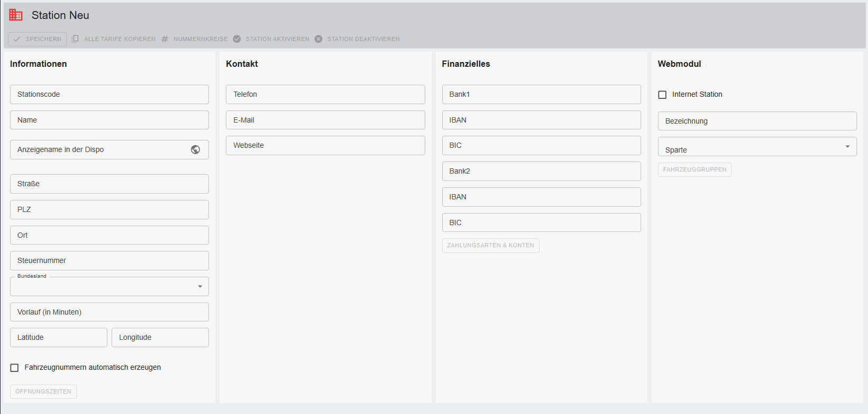Image resolution: width=868 pixels, height=414 pixels.
Task: Tick Fahrzeugnummern automatisch erzeugen checkbox
Action: coord(15,368)
